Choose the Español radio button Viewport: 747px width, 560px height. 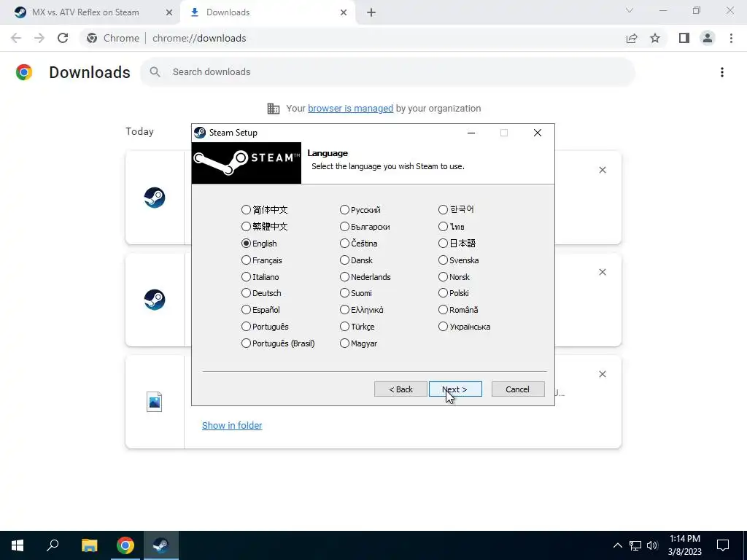(x=246, y=309)
